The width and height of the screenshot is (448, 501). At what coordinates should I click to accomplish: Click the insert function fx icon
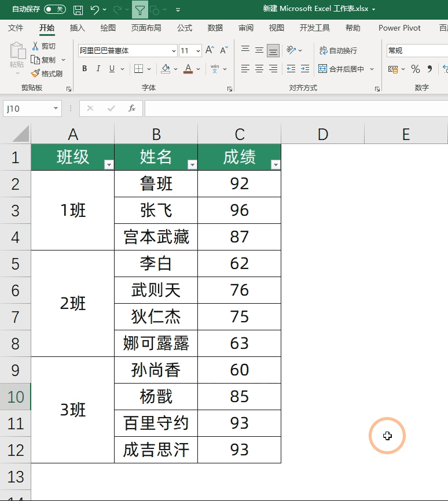coord(131,108)
